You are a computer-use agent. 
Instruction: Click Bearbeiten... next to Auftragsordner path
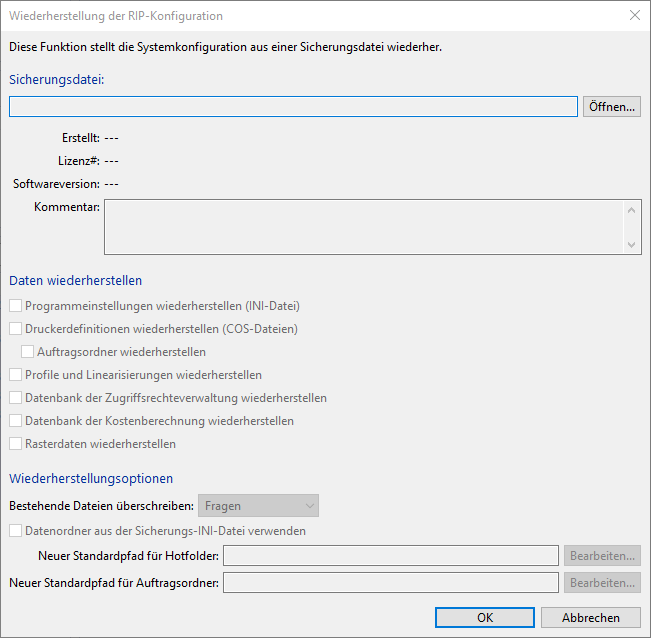[602, 582]
